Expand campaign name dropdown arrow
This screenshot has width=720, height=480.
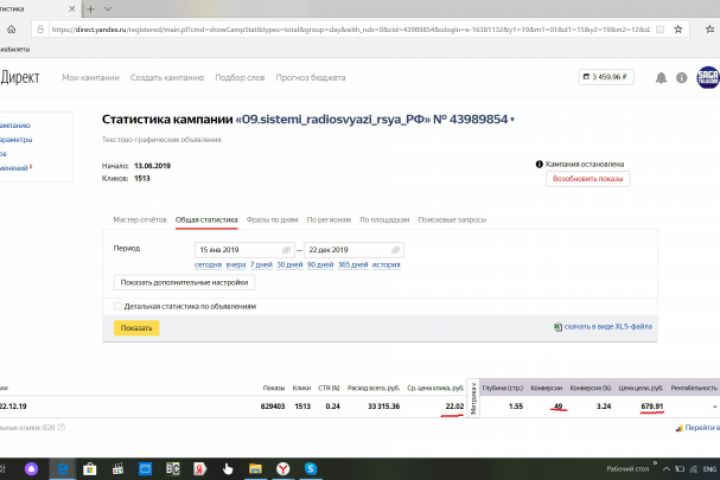point(512,120)
